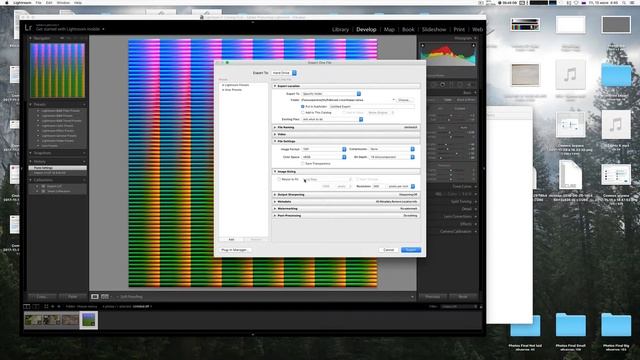Collapse the Collections panel
640x360 pixels.
tap(31, 180)
